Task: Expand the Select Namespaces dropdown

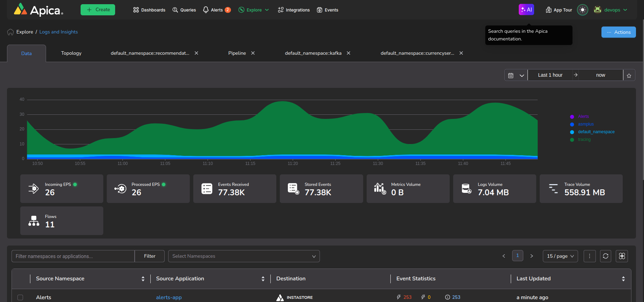Action: (x=244, y=256)
